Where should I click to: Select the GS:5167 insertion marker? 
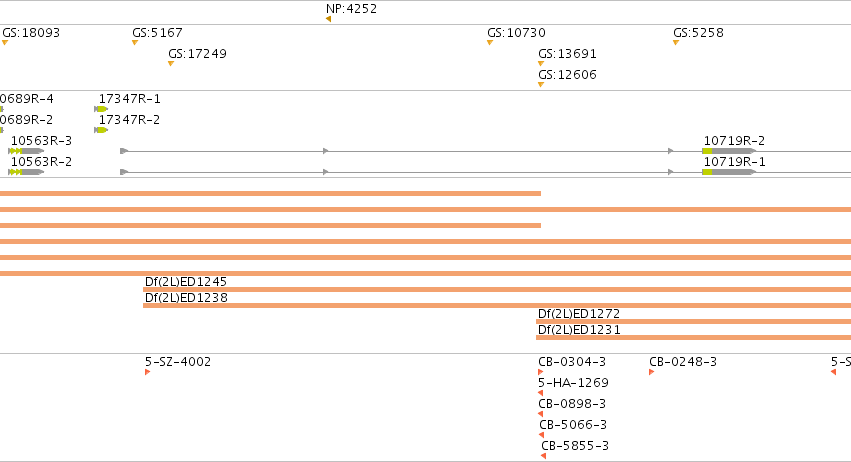[x=135, y=43]
